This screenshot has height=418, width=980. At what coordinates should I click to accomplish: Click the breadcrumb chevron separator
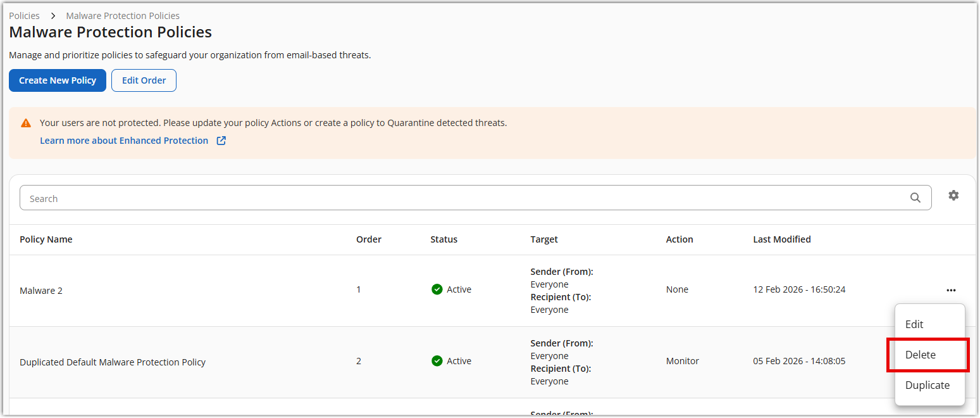[53, 16]
